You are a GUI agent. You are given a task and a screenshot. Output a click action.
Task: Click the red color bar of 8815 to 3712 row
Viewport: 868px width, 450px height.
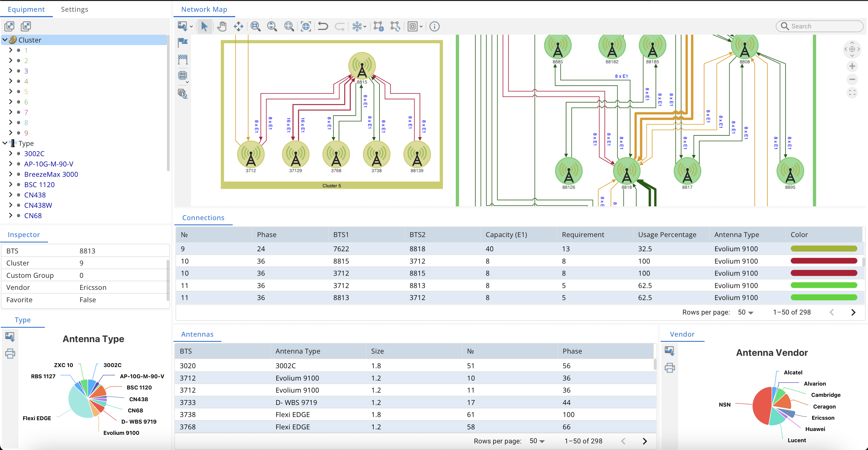click(823, 261)
